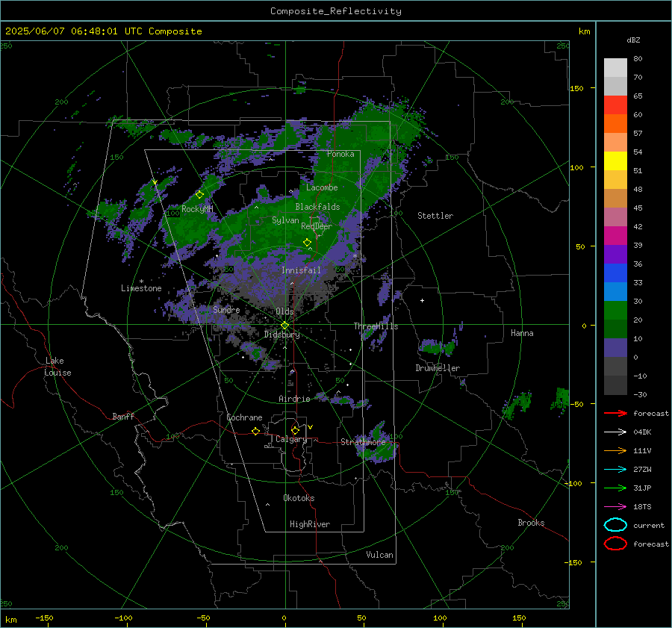Click the red 'forecast' ellipse legend icon
Screen dimensions: 672x628
tap(615, 544)
